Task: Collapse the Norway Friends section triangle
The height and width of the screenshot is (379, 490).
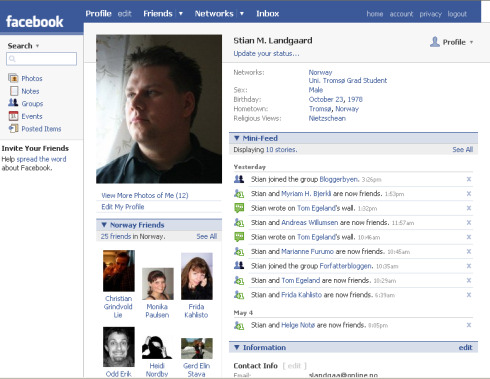Action: (104, 225)
